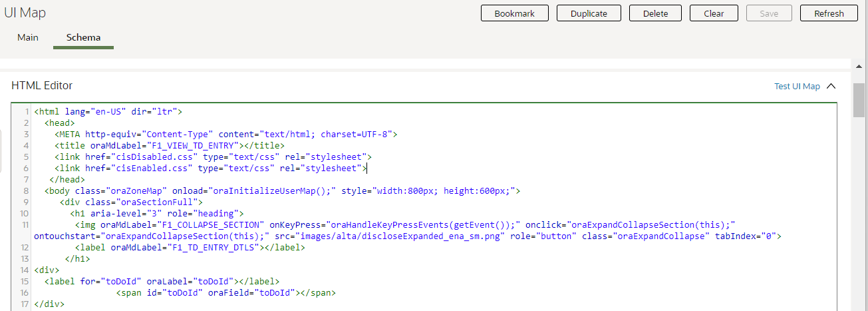
Task: Clear the UI Map page
Action: (x=714, y=13)
